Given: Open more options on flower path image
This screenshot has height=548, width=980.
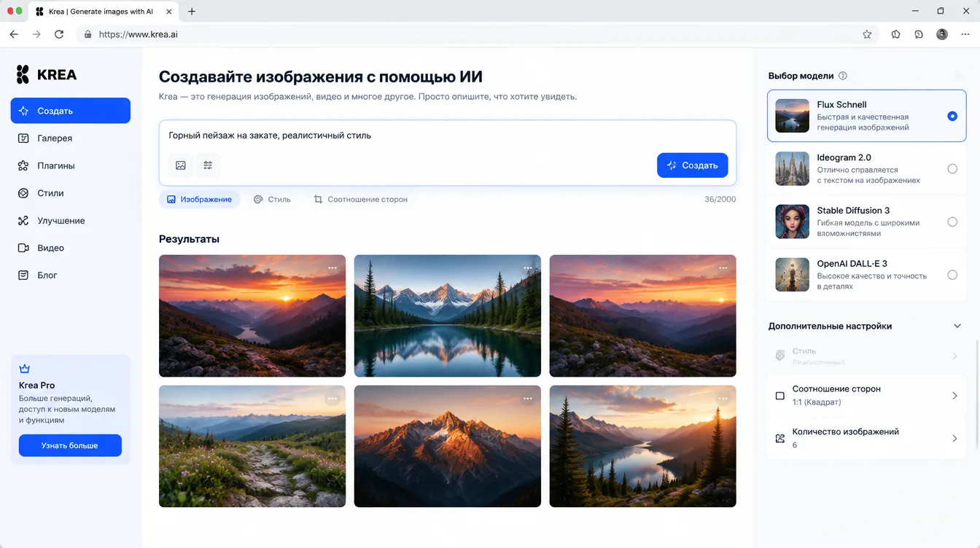Looking at the screenshot, I should coord(332,399).
